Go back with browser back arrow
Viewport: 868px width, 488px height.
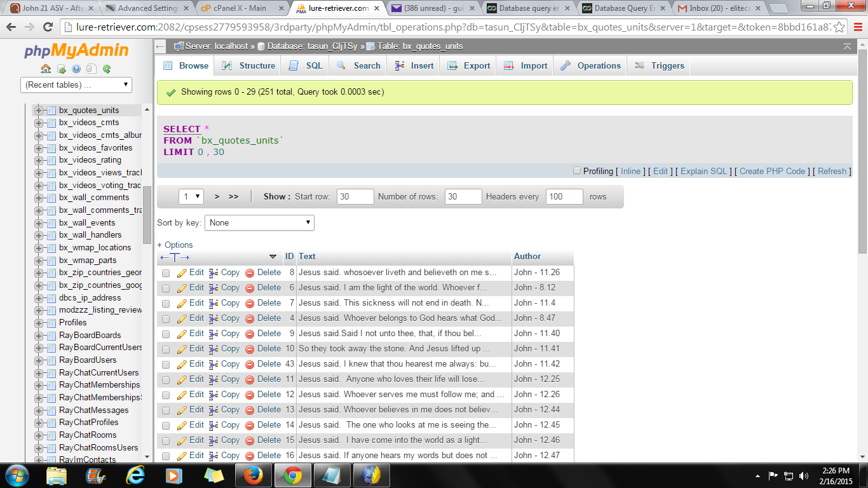pos(11,27)
